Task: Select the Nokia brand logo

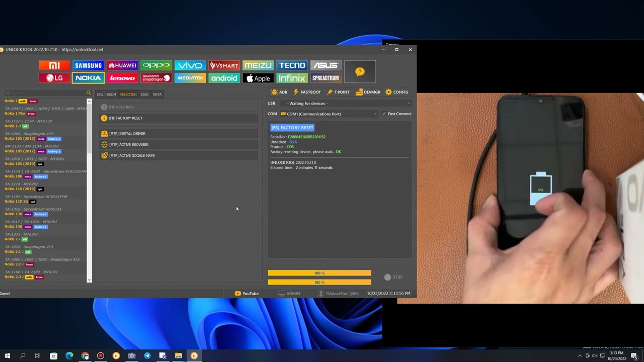Action: click(89, 78)
